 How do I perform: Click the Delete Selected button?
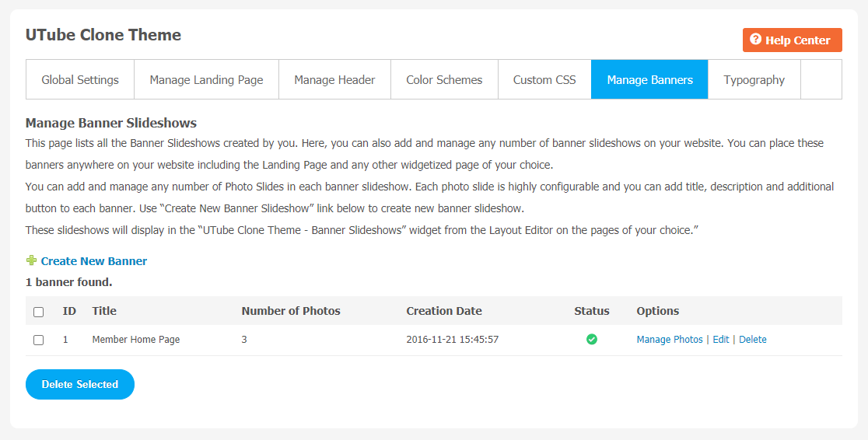click(x=79, y=384)
